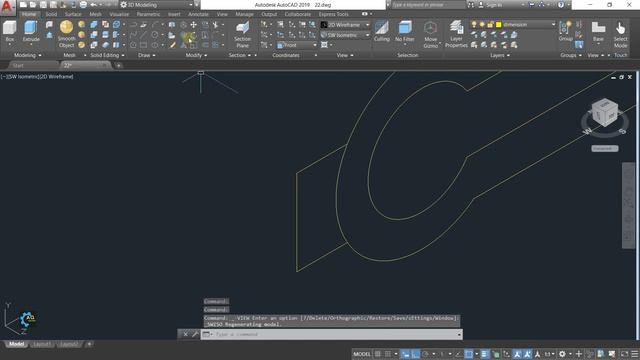Toggle the layer lock padlock icon
This screenshot has height=360, width=640.
490,24
